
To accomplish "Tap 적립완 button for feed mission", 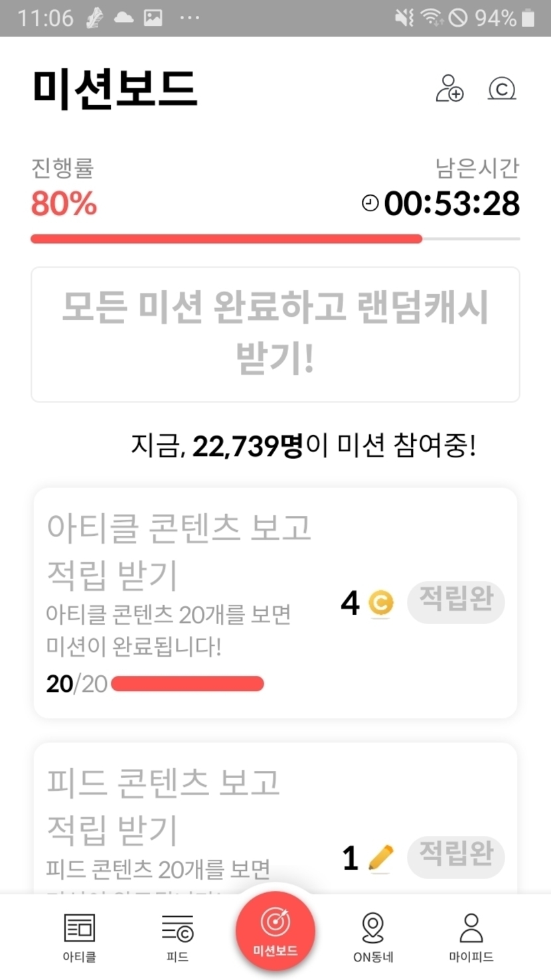I will [x=455, y=857].
